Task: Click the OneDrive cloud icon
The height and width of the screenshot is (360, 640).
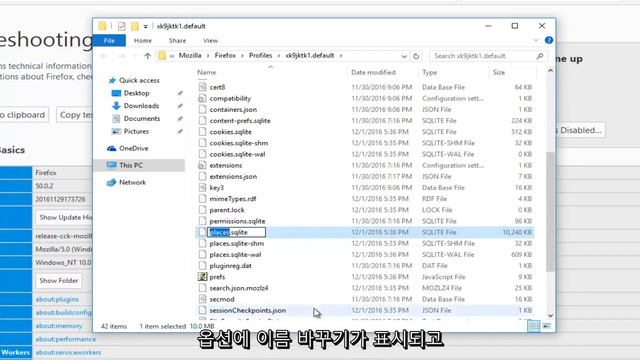Action: click(111, 148)
